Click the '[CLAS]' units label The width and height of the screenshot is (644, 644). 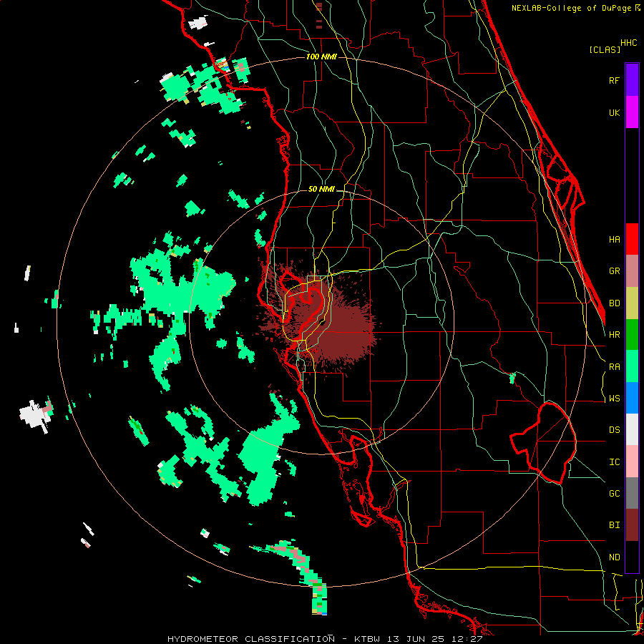click(605, 49)
